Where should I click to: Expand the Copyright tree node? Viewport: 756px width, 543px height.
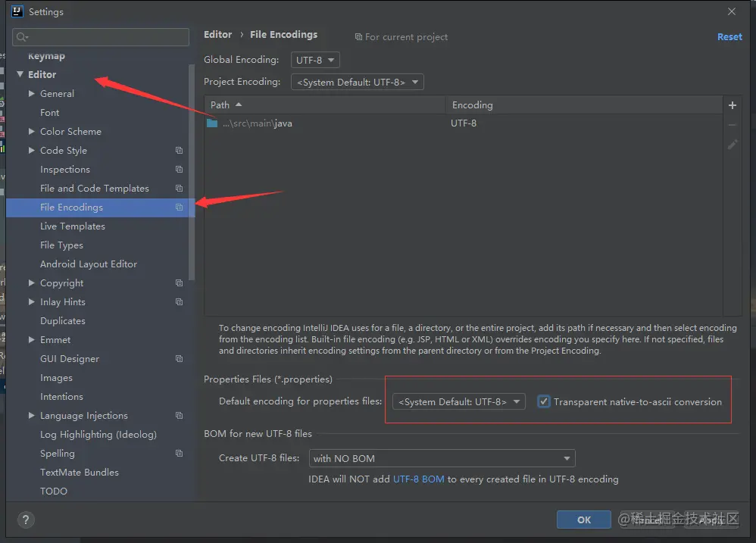click(31, 282)
